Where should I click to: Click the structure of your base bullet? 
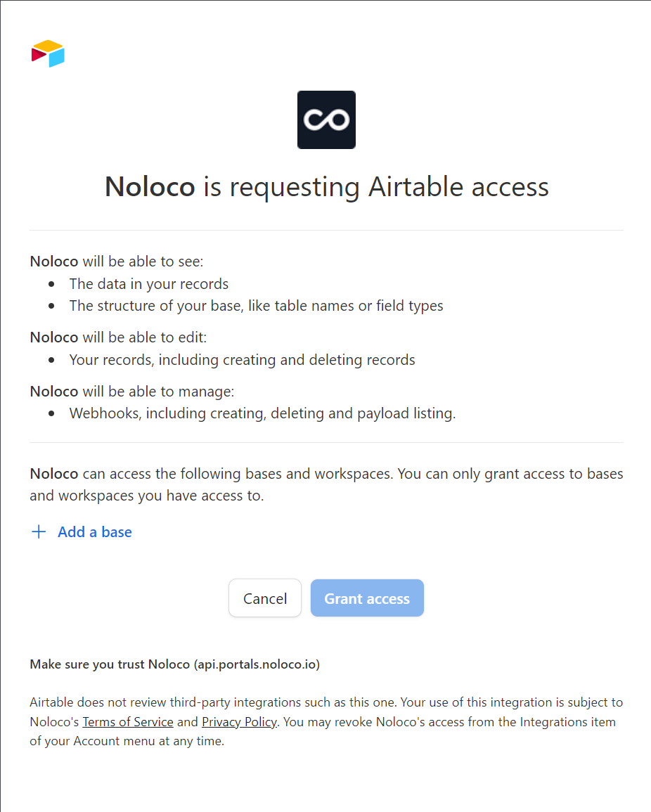[256, 306]
